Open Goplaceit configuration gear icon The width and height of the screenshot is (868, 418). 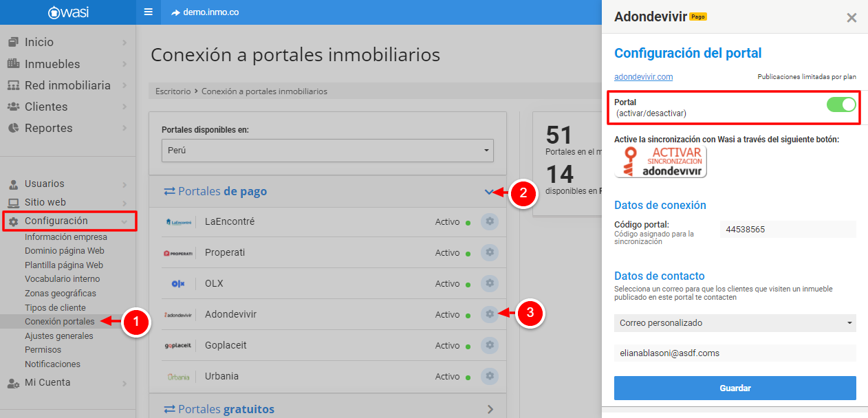pyautogui.click(x=489, y=345)
